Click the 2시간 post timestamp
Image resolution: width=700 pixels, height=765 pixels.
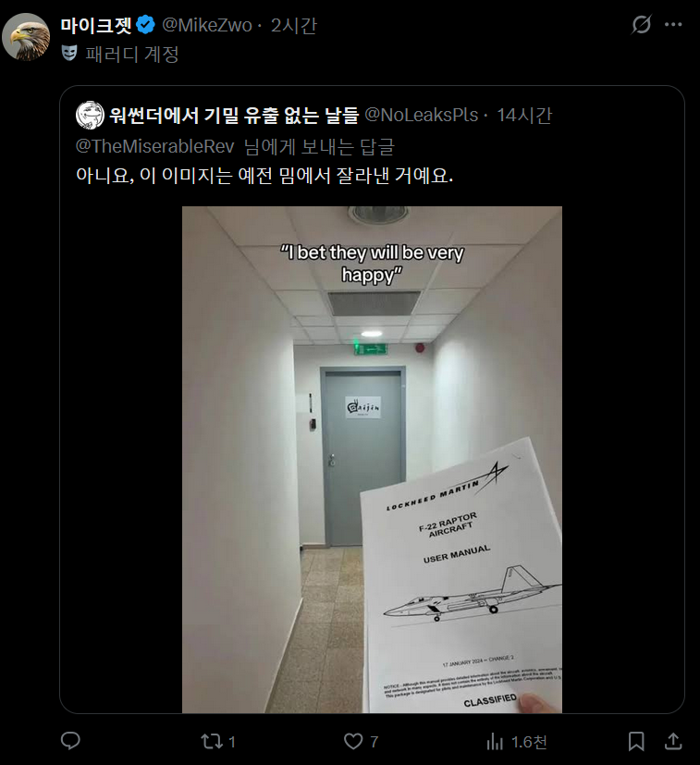294,25
